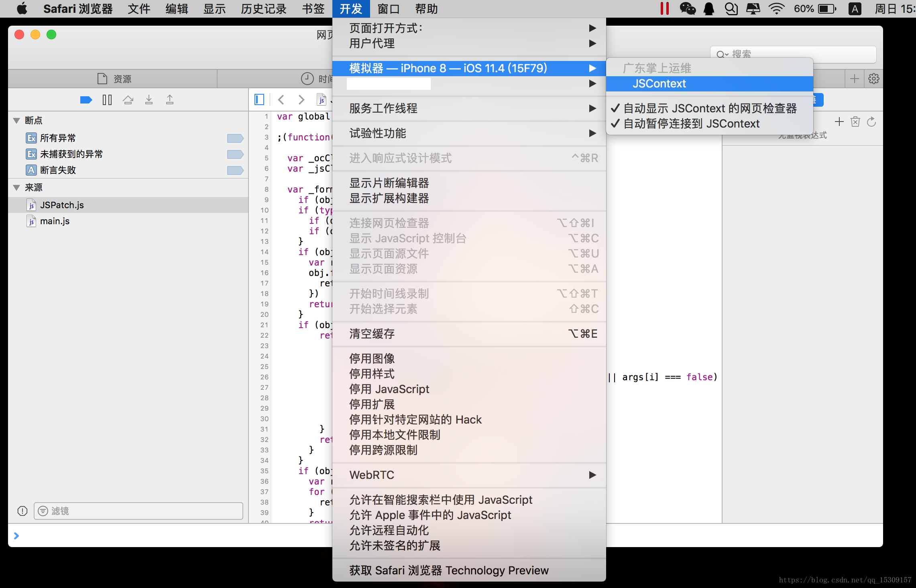Select 所有异常 breakpoint row

(128, 138)
